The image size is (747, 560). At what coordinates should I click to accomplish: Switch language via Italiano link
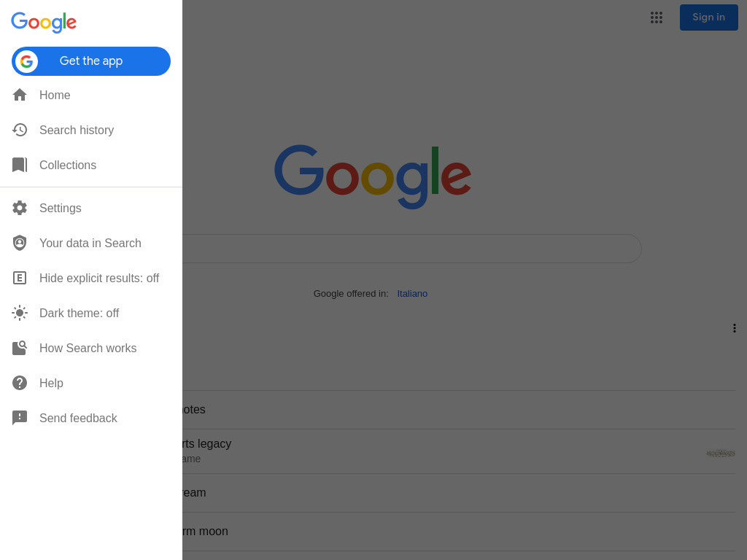[x=412, y=294]
